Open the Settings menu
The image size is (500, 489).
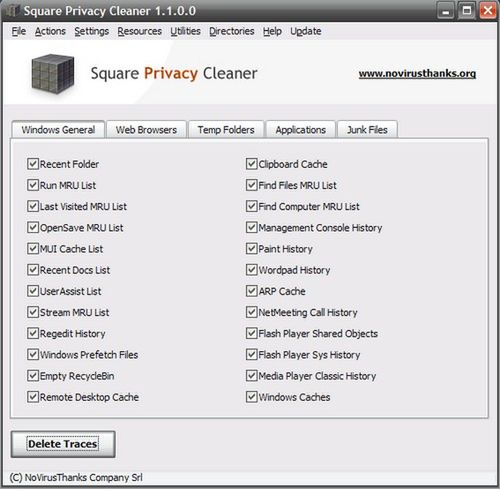coord(92,31)
